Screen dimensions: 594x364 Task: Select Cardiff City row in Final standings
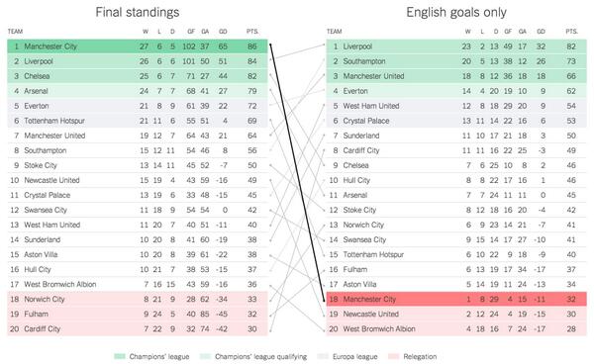pyautogui.click(x=138, y=328)
